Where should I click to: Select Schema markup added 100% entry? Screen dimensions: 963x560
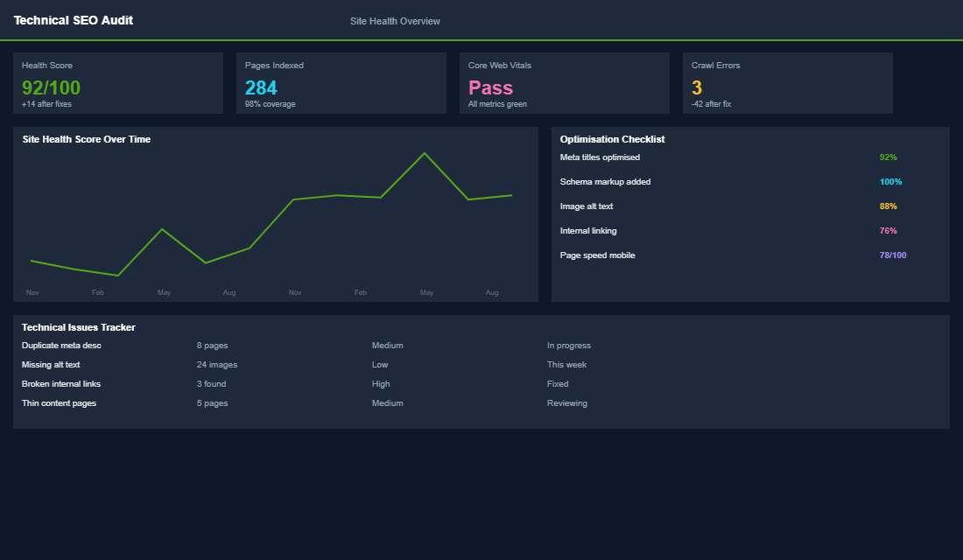[x=890, y=182]
